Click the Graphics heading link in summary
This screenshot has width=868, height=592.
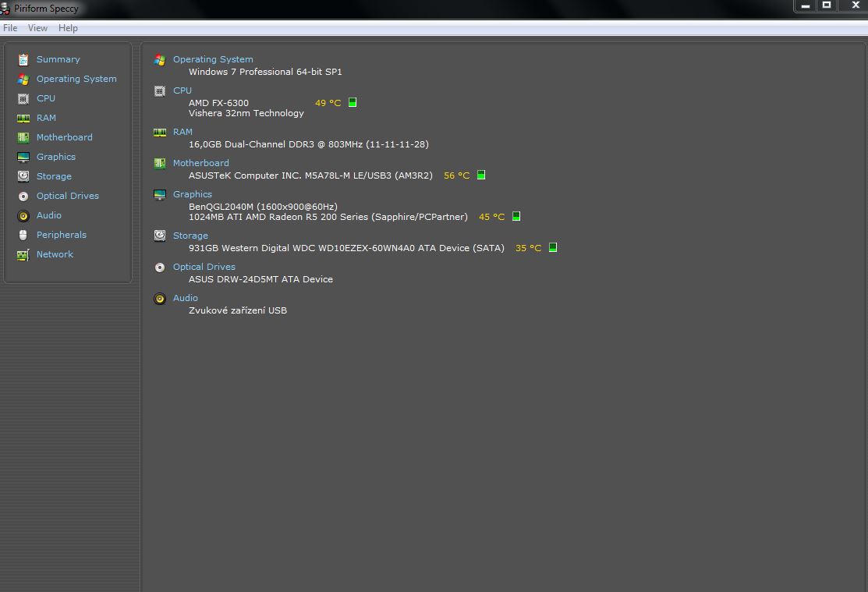(x=192, y=194)
